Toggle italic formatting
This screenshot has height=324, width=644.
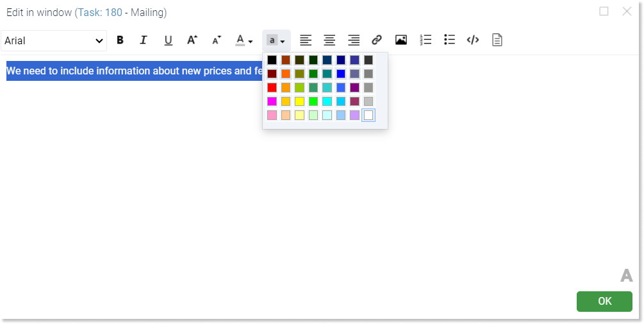point(144,40)
